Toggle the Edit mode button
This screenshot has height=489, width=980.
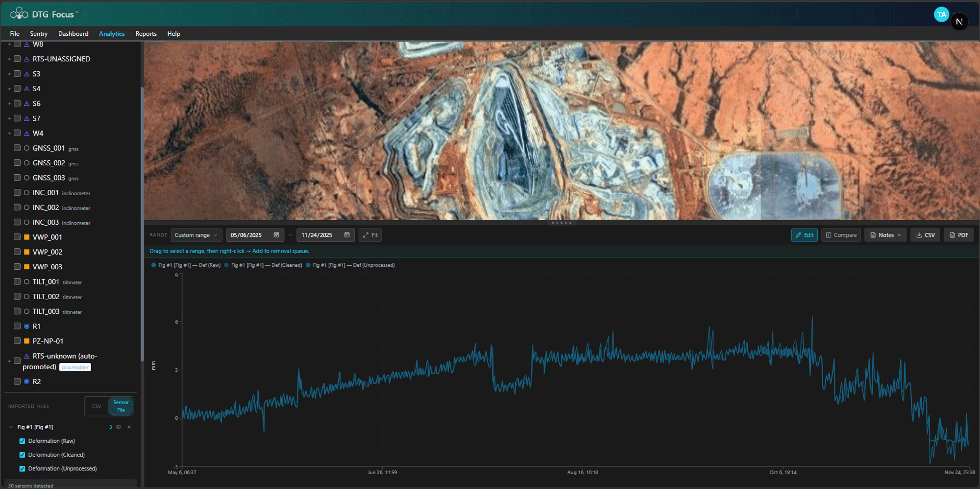tap(804, 235)
